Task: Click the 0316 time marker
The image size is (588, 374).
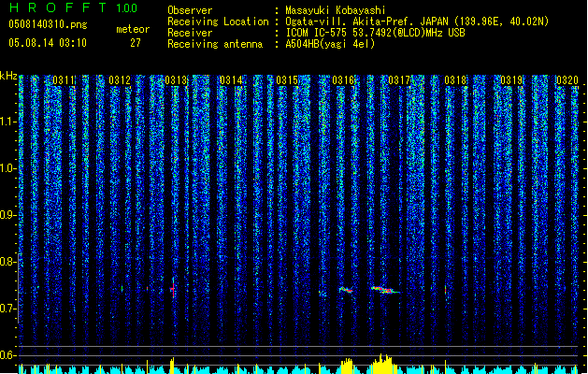Action: (x=343, y=79)
